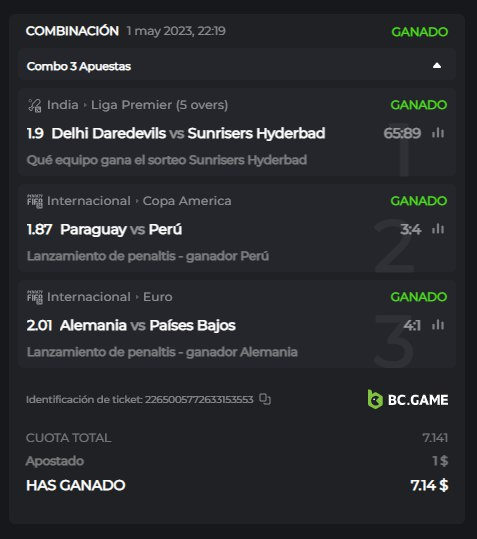Click the top GANADO status label
The width and height of the screenshot is (477, 539).
[420, 32]
